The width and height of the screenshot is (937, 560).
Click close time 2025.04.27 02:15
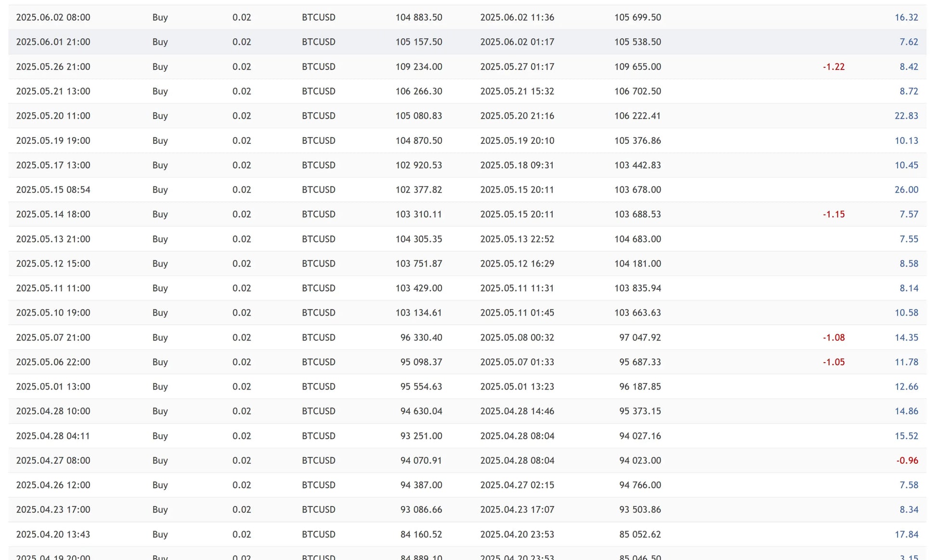click(517, 485)
